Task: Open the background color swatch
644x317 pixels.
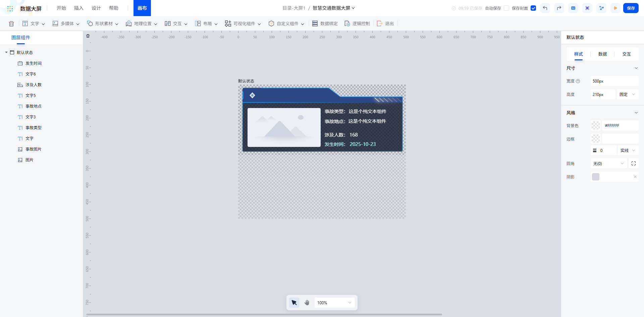Action: click(x=596, y=125)
